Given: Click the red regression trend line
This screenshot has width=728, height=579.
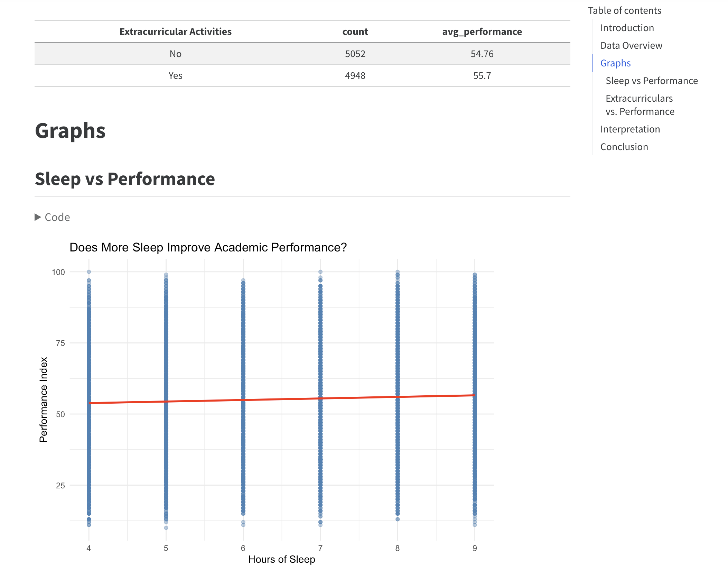Looking at the screenshot, I should tap(282, 399).
